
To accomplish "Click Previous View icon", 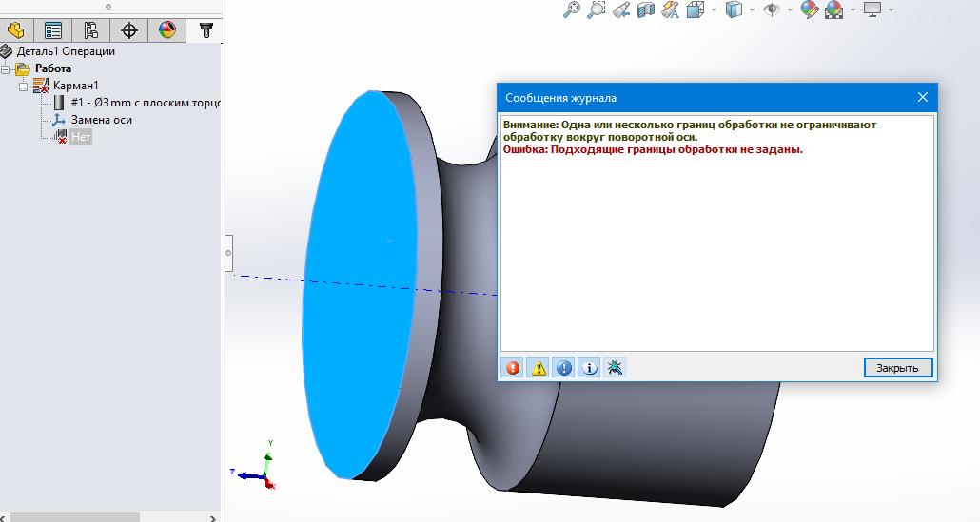I will click(621, 10).
